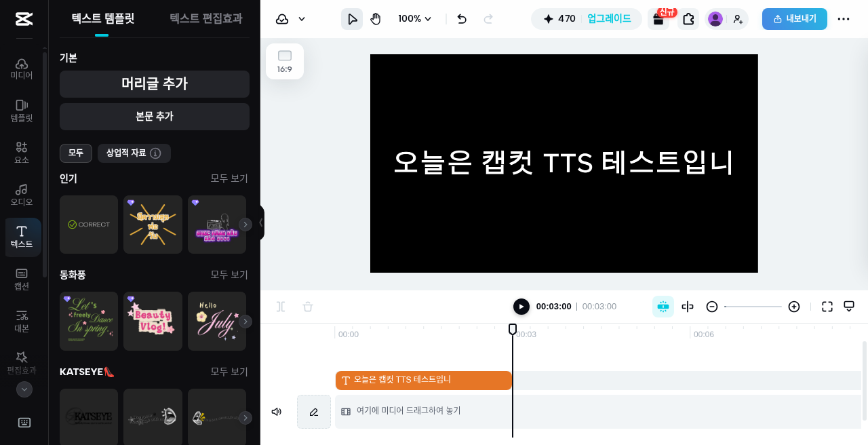Image resolution: width=868 pixels, height=445 pixels.
Task: Open the presentation display icon
Action: tap(849, 307)
